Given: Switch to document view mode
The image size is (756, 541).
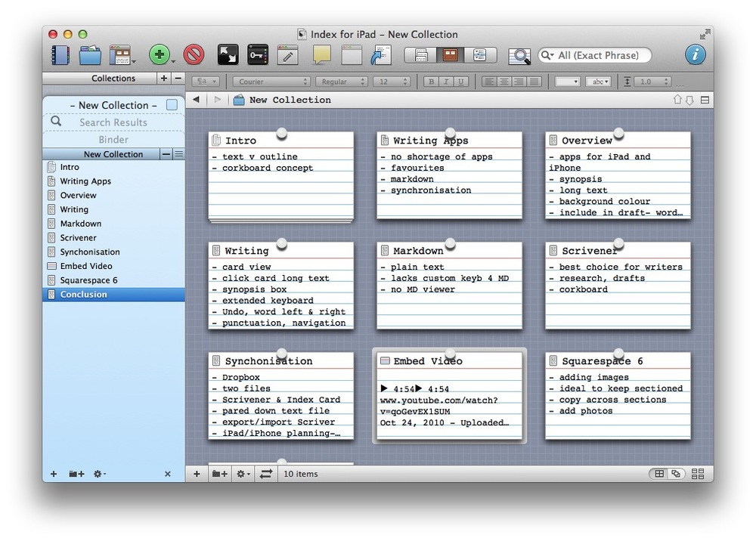Looking at the screenshot, I should pyautogui.click(x=421, y=55).
